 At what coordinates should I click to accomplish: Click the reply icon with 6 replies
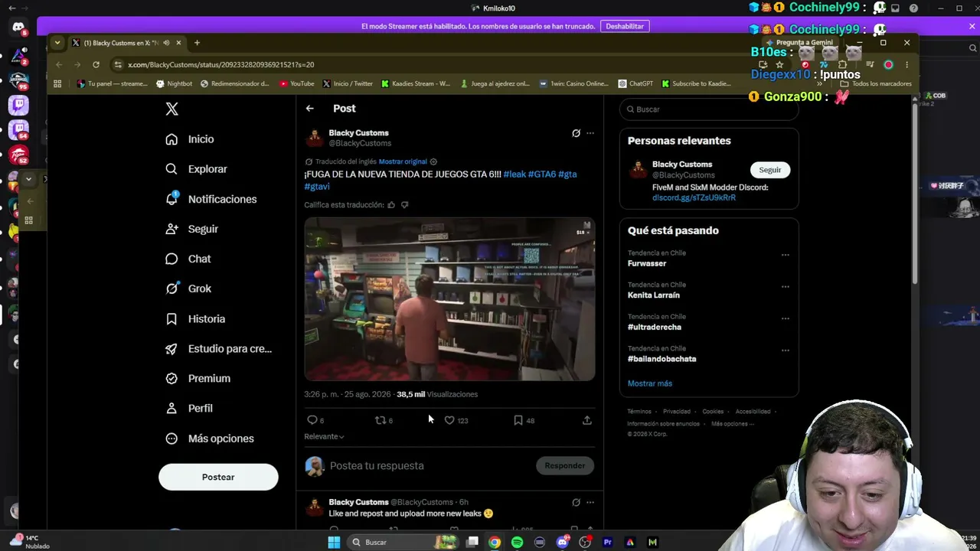tap(315, 420)
